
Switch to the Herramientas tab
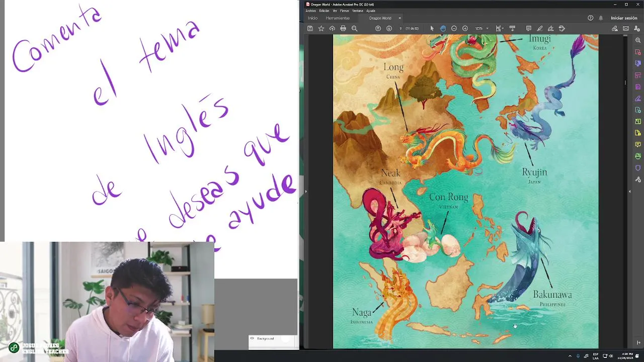[x=338, y=18]
